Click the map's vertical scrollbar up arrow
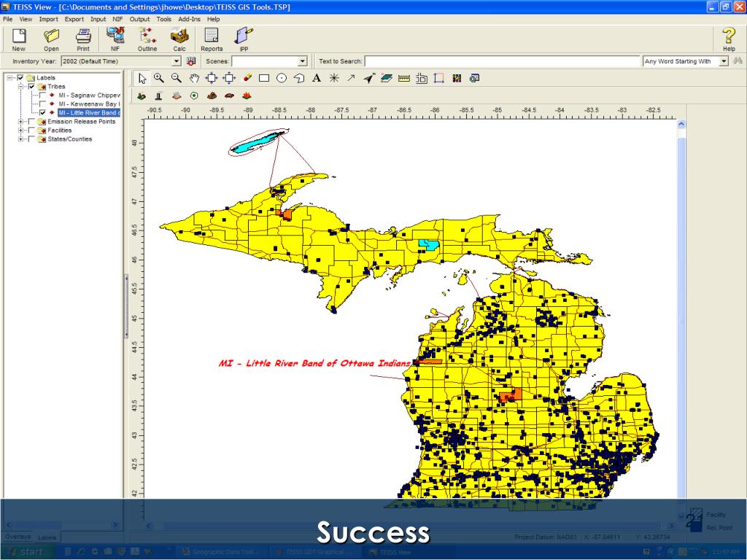 [681, 124]
